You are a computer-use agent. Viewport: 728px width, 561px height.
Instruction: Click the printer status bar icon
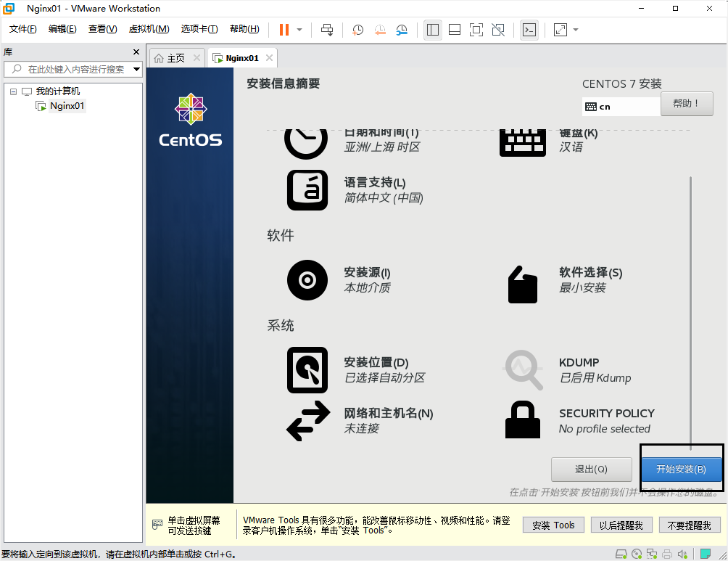point(667,554)
